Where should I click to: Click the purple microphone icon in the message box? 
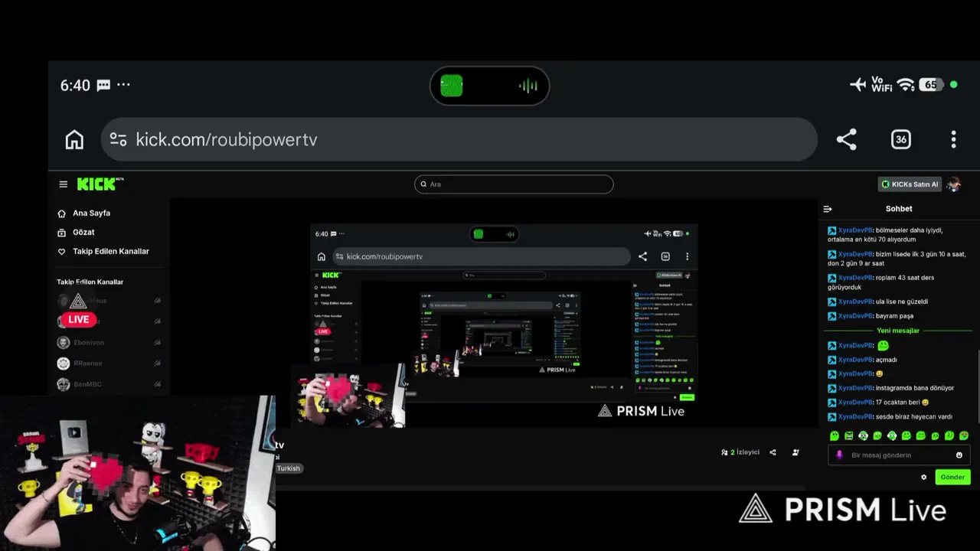point(839,455)
